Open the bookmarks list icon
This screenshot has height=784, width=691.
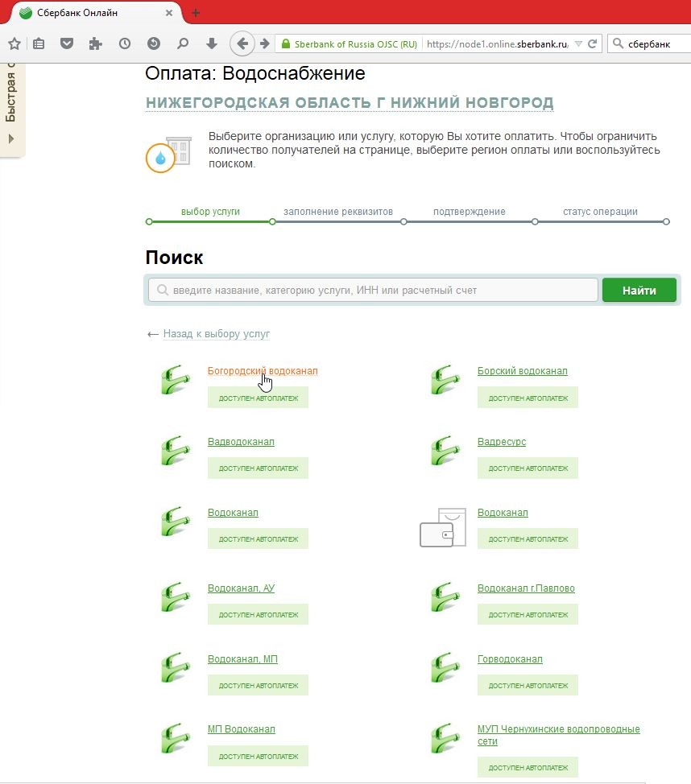click(39, 44)
